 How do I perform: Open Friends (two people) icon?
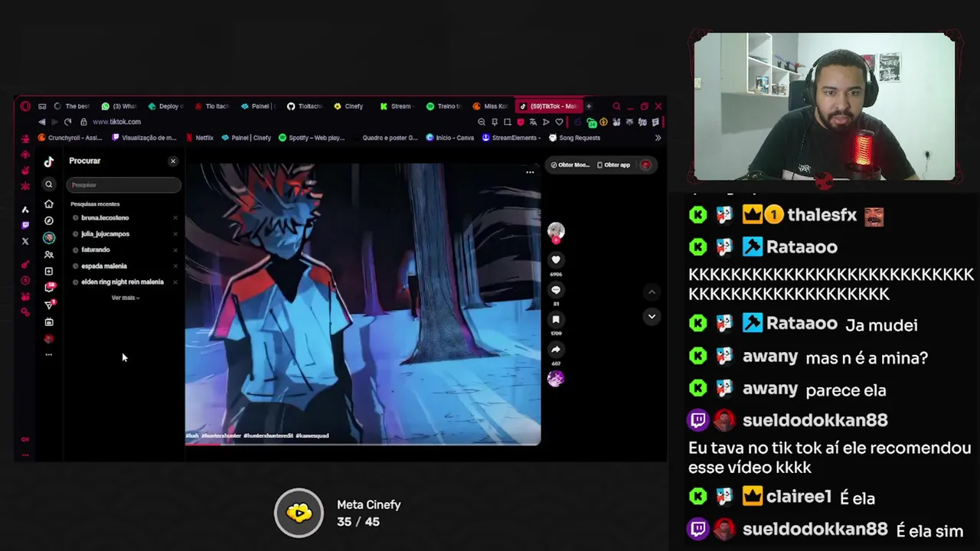48,255
